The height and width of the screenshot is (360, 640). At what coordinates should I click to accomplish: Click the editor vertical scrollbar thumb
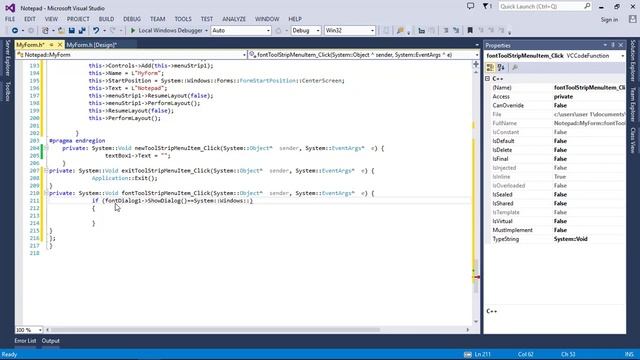point(476,276)
